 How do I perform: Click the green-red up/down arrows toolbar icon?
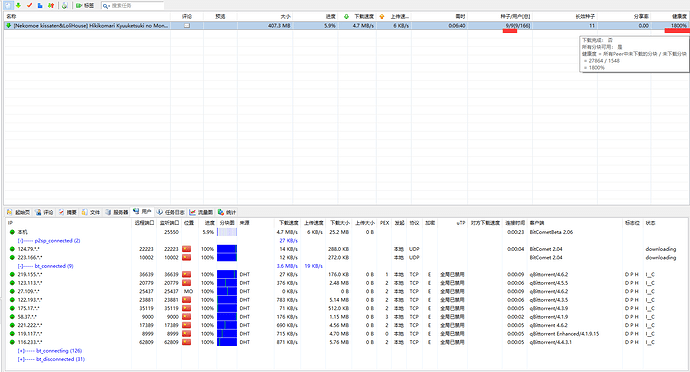click(51, 5)
